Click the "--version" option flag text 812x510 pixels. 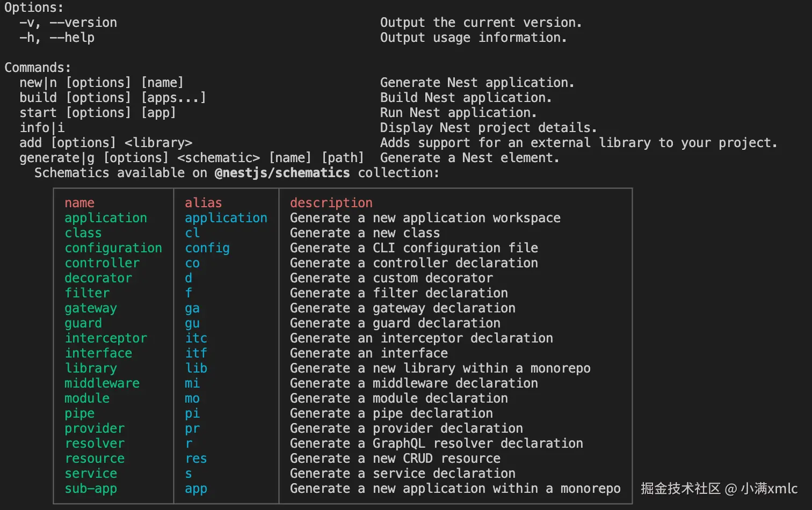click(x=83, y=23)
